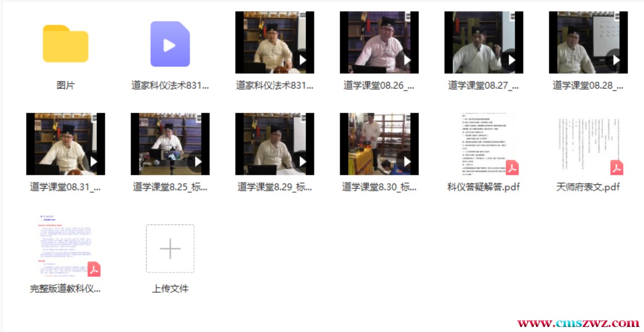644x332 pixels.
Task: Click the 上传文件 text label
Action: click(170, 289)
